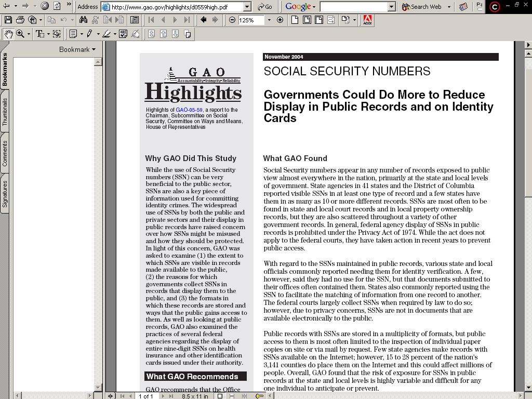Click the Google logo button
This screenshot has height=399, width=532.
(298, 6)
